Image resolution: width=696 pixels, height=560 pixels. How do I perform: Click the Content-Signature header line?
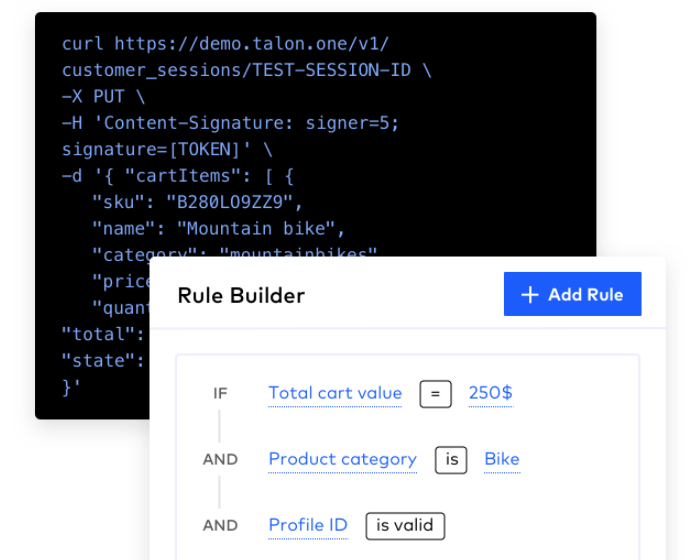230,123
